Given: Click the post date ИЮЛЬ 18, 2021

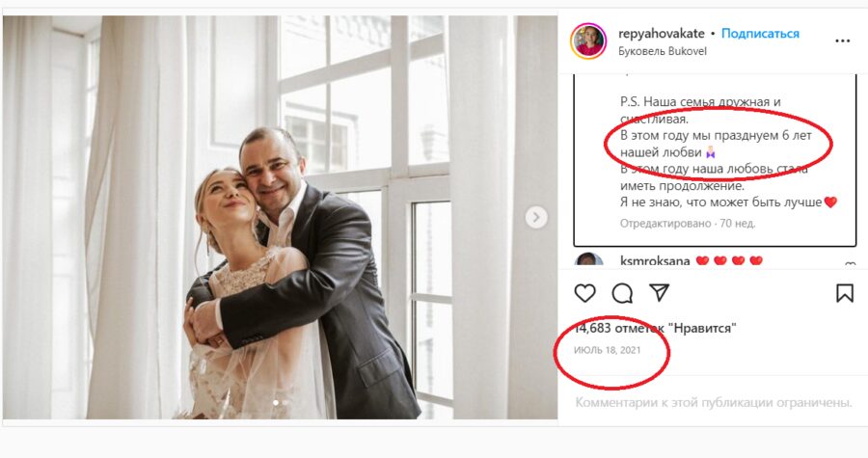Looking at the screenshot, I should point(607,350).
